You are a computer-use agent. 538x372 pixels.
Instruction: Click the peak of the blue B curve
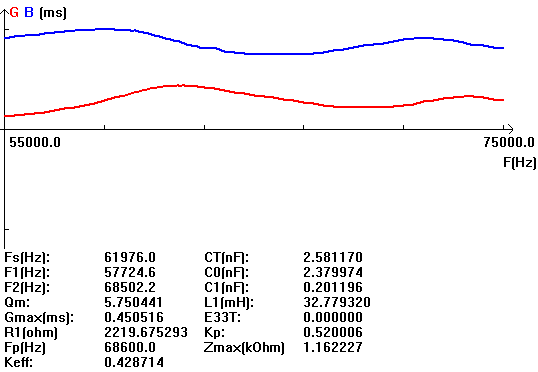coord(106,29)
